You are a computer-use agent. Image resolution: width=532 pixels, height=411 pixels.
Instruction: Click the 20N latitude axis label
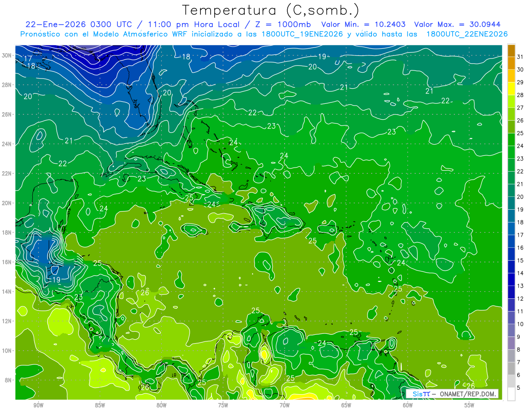click(x=7, y=203)
